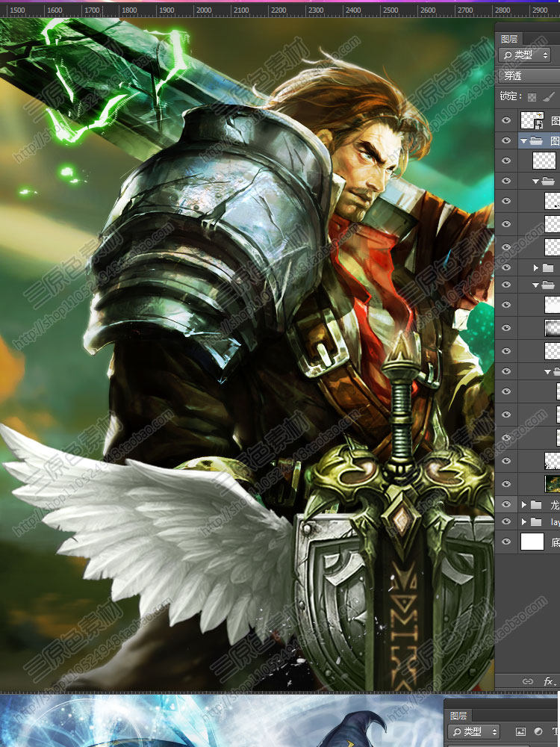
Task: Select the gradient-edged layer thumbnail
Action: click(x=553, y=328)
